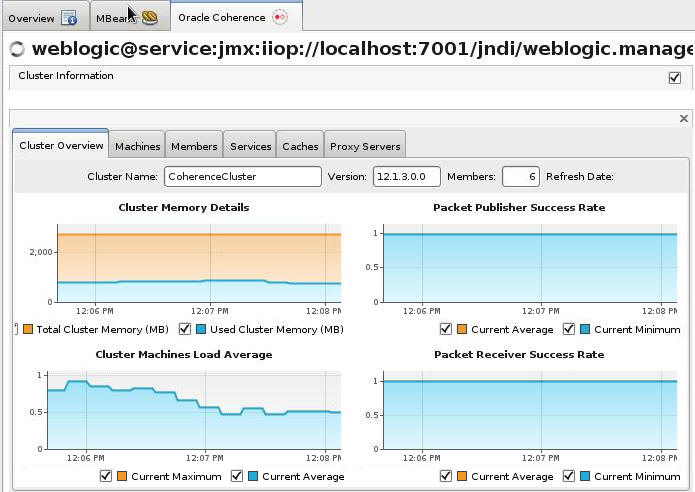Click the Members count field

coord(520,176)
